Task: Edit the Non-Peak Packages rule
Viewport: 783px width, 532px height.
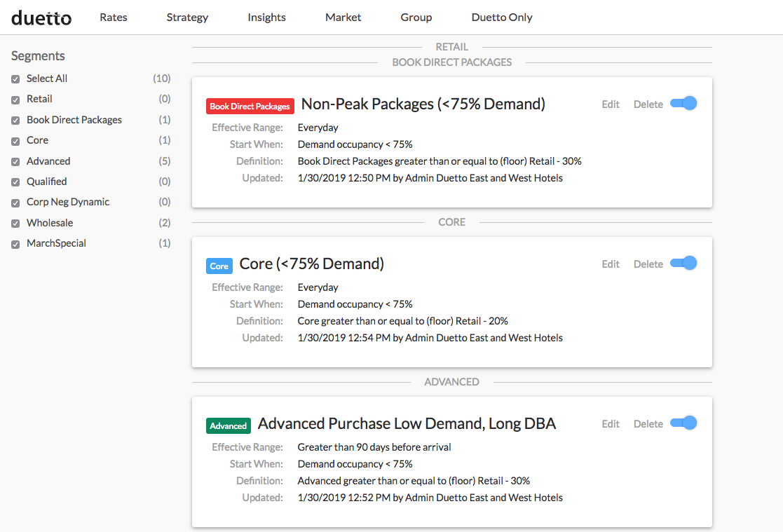Action: tap(611, 104)
